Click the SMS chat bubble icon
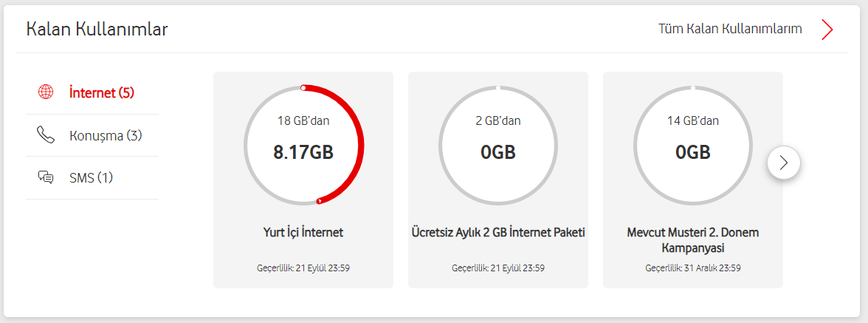 point(46,177)
